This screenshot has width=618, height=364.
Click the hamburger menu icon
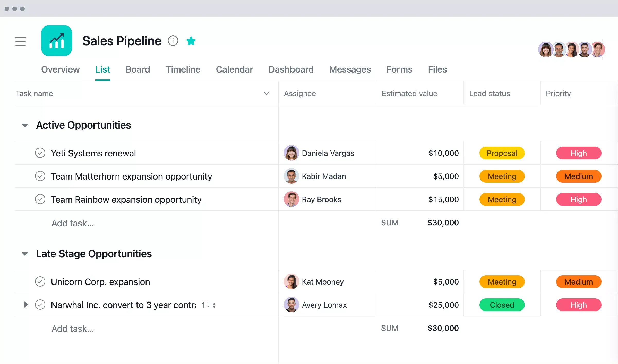tap(21, 41)
